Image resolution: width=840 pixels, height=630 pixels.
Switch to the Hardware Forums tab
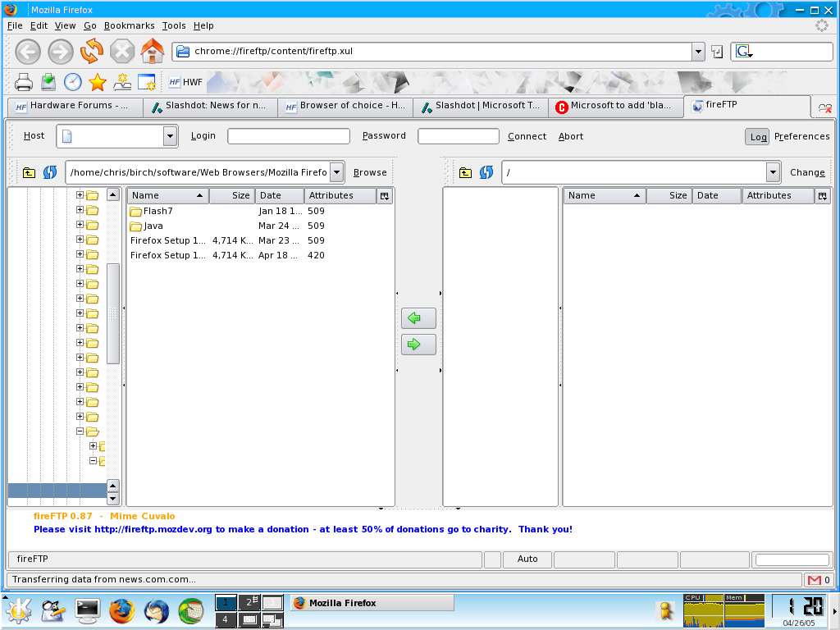click(75, 106)
